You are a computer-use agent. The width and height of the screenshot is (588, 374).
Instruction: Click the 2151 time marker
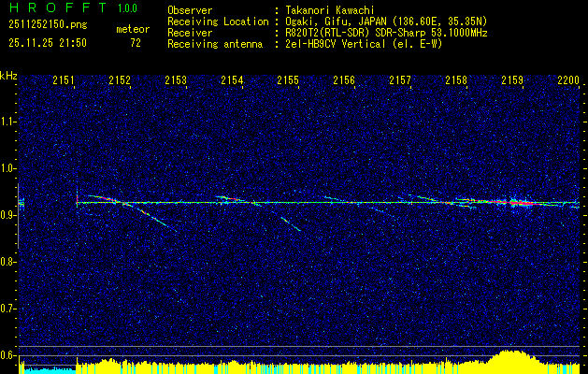pos(64,81)
